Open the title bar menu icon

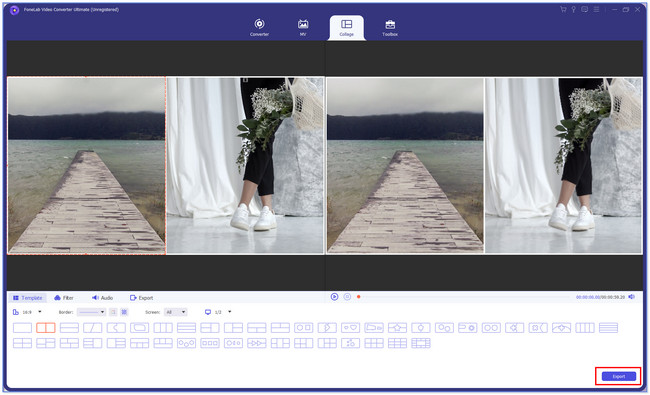(596, 9)
